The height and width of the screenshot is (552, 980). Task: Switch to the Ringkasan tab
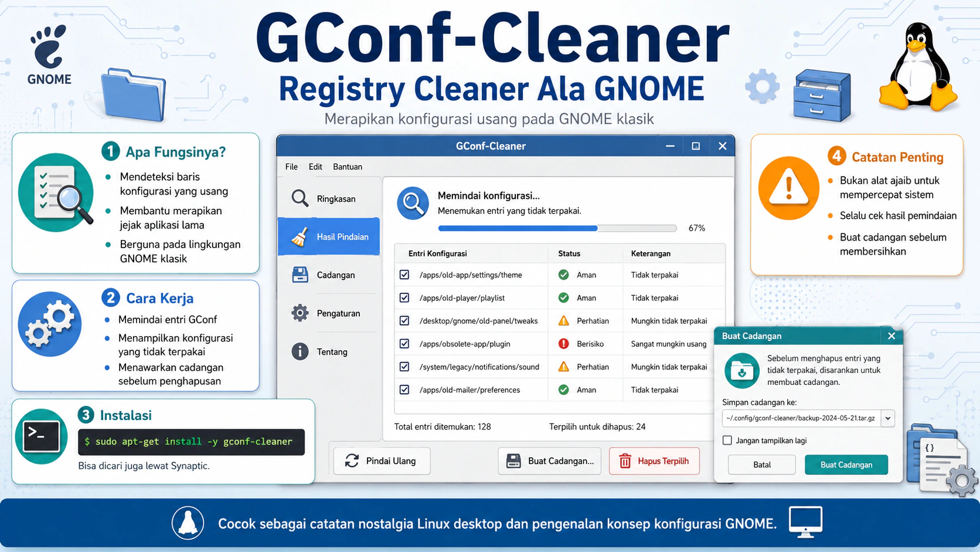[x=329, y=198]
